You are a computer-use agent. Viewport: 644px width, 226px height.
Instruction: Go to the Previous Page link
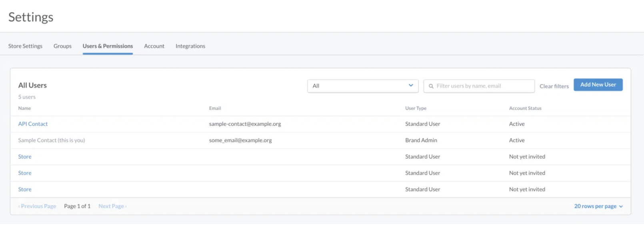[x=37, y=206]
